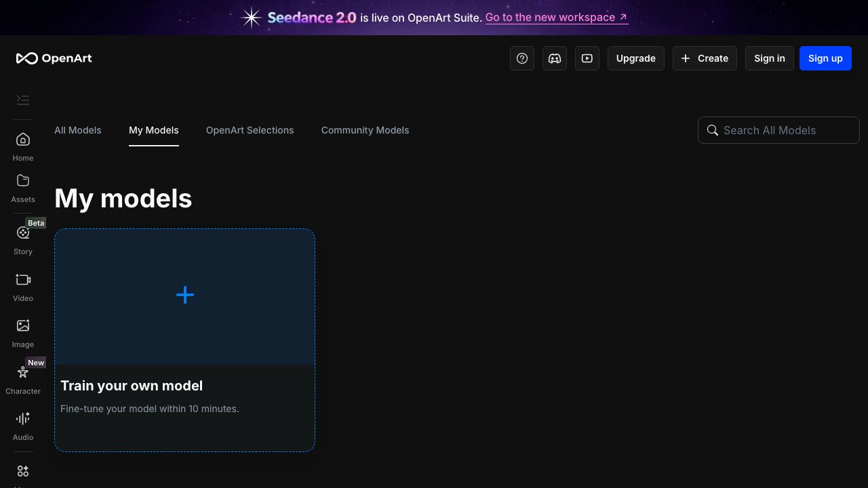Open the Audio tool in sidebar
The image size is (868, 488).
[x=23, y=426]
